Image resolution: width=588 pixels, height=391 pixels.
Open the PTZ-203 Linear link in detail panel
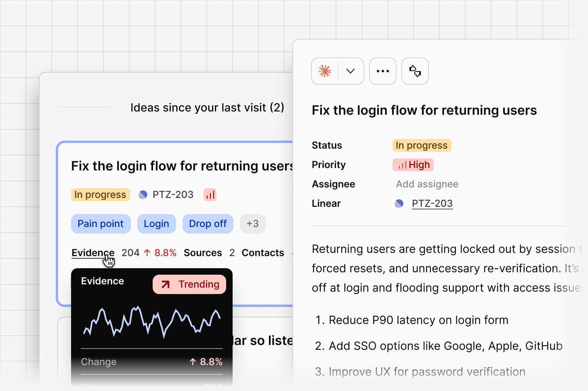tap(432, 204)
